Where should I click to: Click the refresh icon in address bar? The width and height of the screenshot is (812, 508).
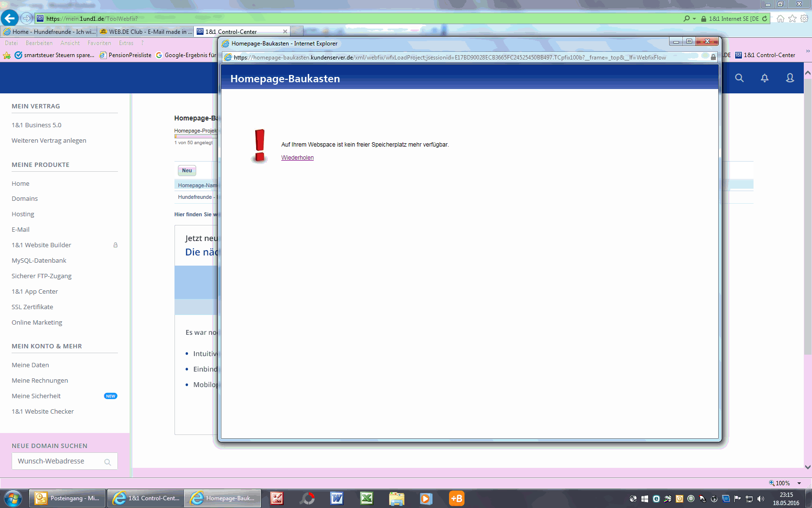(x=765, y=18)
